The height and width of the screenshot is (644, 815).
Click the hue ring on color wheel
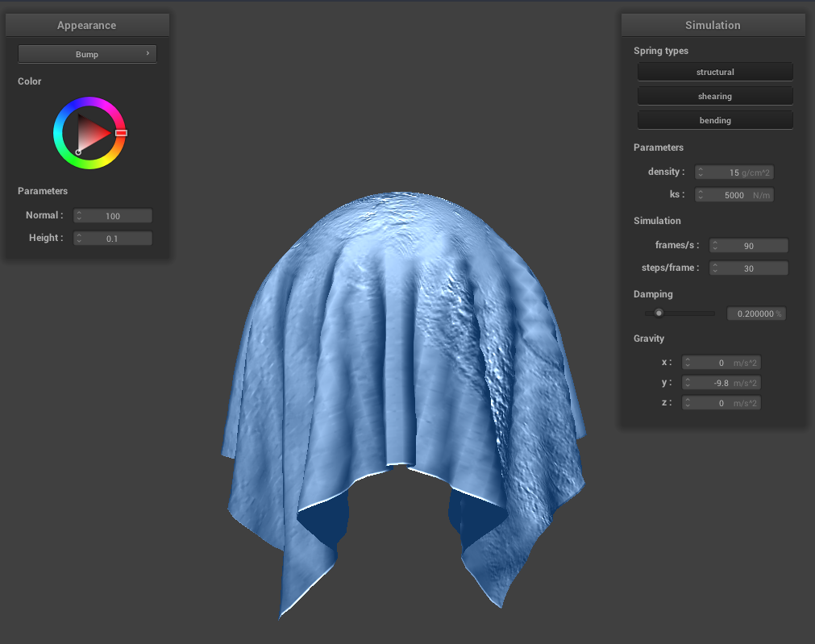[x=89, y=103]
